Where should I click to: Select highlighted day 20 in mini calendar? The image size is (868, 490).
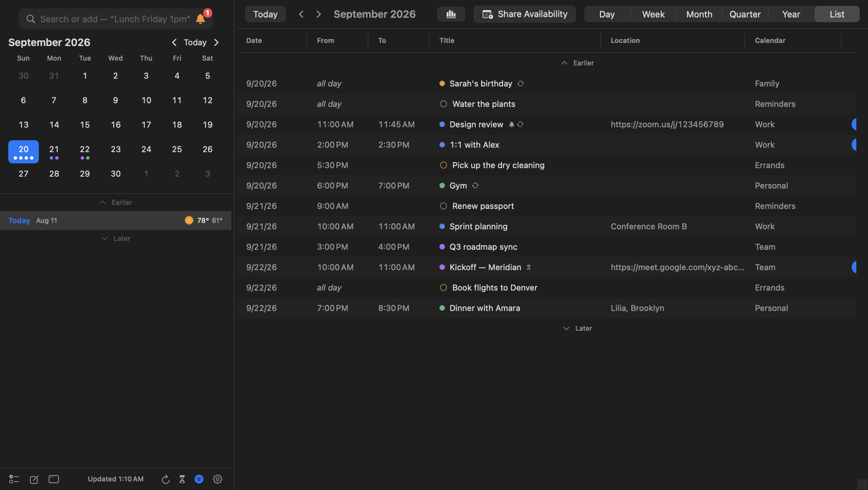point(23,151)
